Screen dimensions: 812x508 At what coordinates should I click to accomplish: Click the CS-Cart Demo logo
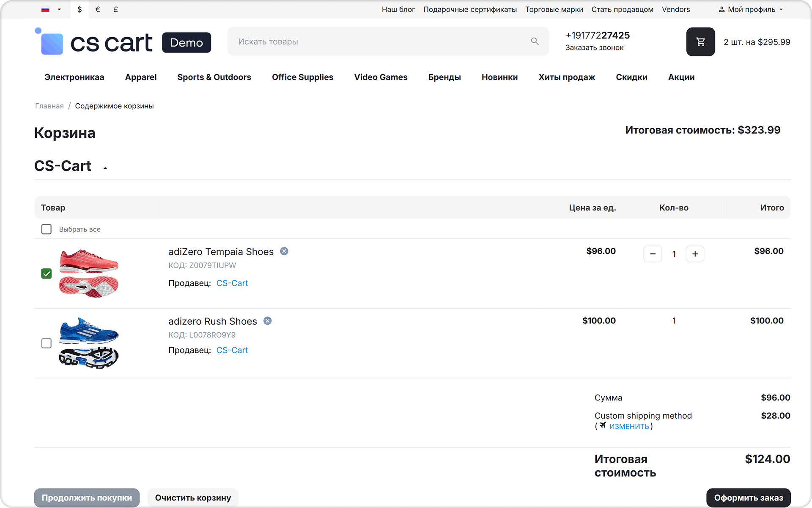(x=123, y=42)
